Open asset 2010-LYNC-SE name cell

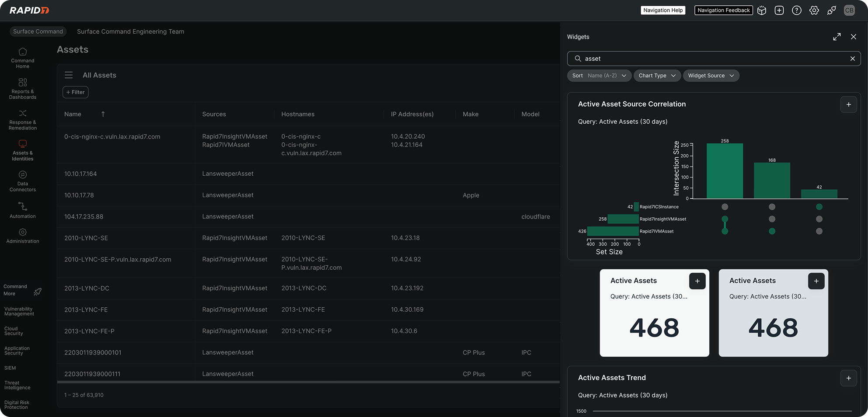(86, 238)
